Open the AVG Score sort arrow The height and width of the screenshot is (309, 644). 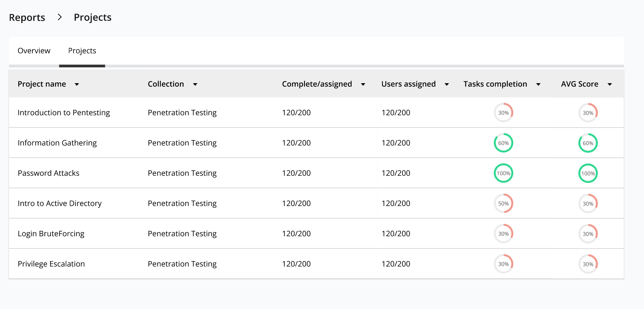tap(610, 84)
